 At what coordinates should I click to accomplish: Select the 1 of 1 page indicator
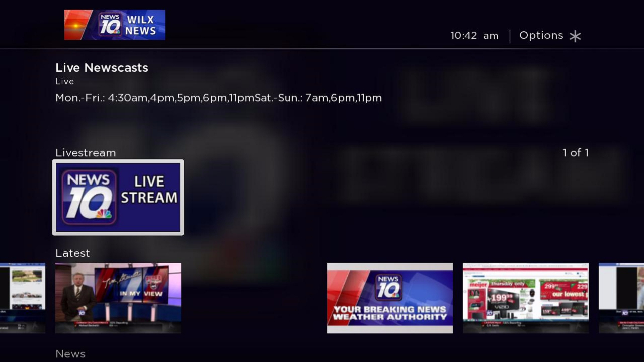(x=575, y=153)
